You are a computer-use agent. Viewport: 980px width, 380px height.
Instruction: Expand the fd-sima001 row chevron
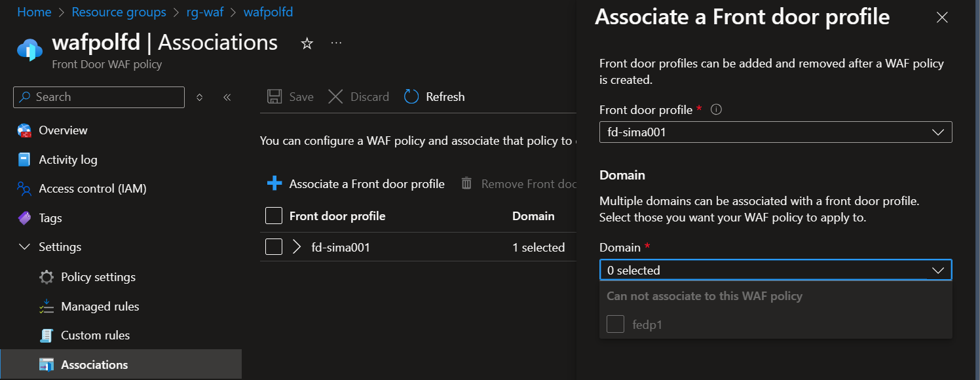(x=297, y=247)
